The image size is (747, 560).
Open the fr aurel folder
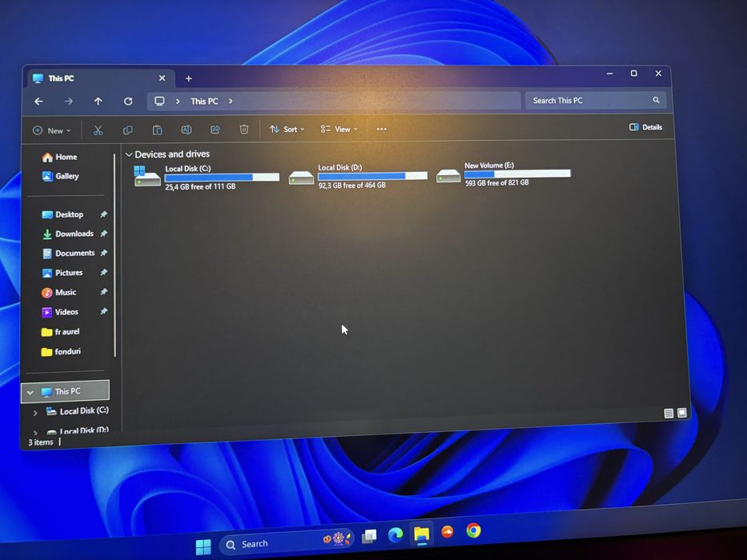[60, 332]
